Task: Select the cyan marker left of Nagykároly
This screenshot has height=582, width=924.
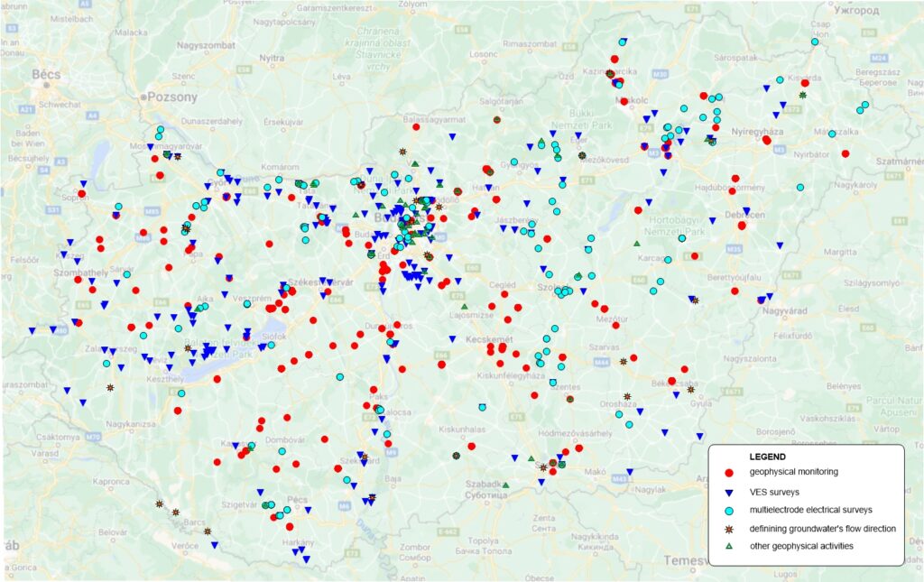Action: tap(800, 188)
